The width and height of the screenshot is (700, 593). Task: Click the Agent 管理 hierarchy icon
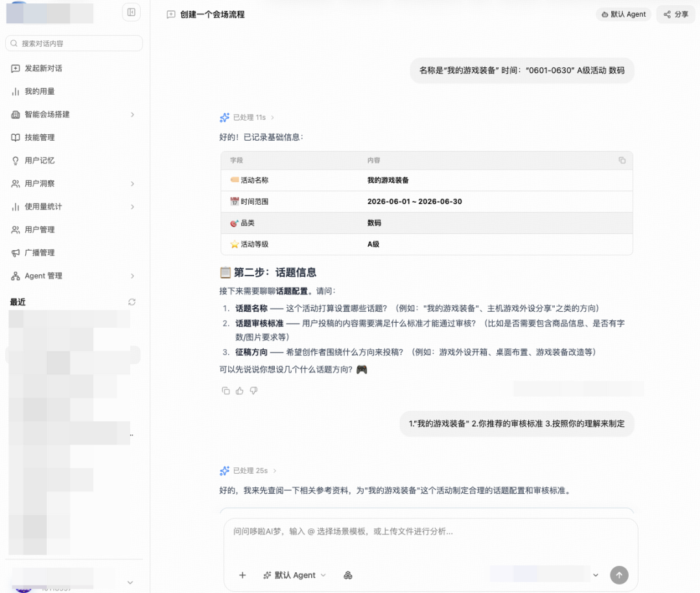(15, 276)
